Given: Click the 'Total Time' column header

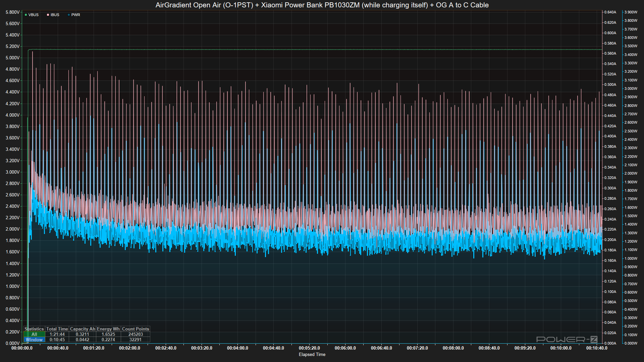Looking at the screenshot, I should (x=57, y=329).
